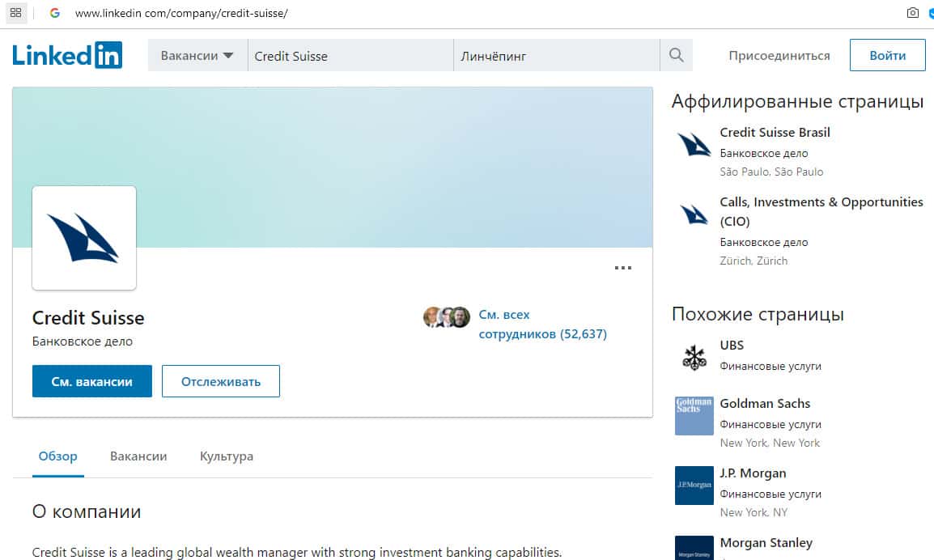Open Calls, Investments & Opportunities (CIO) link

click(x=821, y=211)
